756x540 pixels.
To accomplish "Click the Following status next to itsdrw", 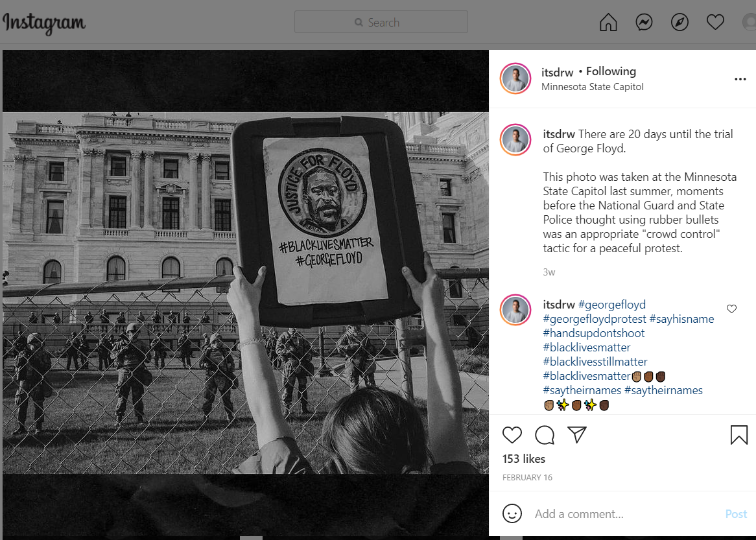I will click(x=611, y=71).
